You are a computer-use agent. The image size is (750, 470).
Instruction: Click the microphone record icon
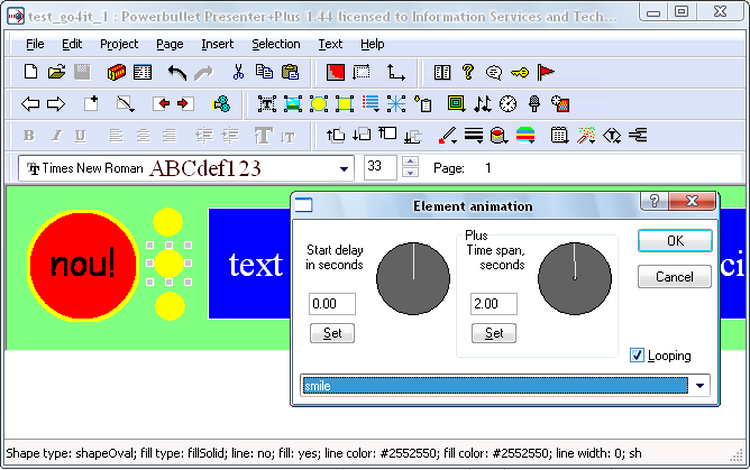coord(534,104)
